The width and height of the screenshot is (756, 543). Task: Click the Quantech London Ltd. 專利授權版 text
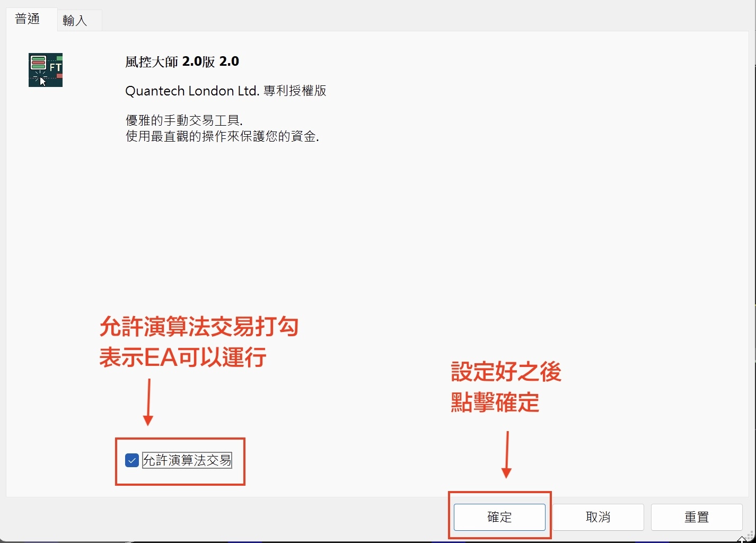(226, 91)
